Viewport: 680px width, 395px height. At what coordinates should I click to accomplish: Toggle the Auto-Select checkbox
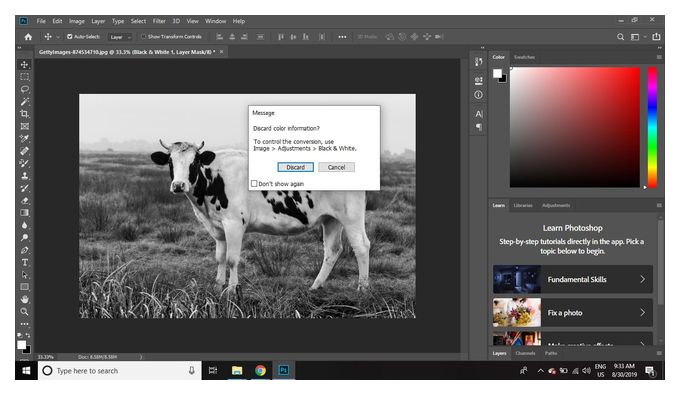(70, 37)
